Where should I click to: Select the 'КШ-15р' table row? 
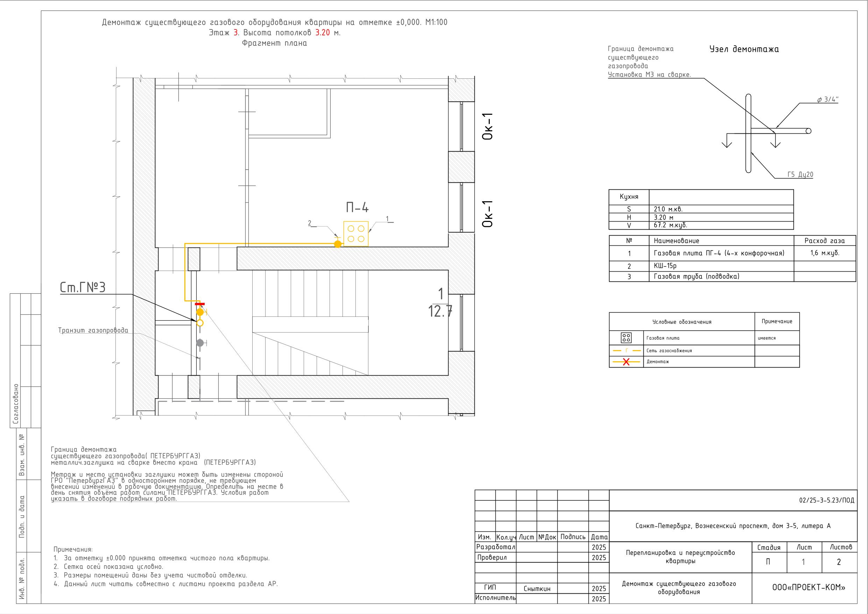733,266
